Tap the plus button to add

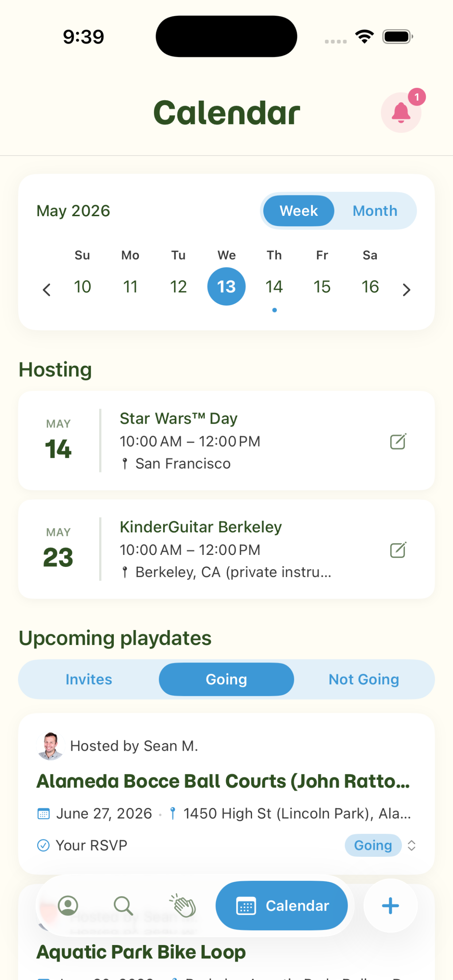pos(390,906)
